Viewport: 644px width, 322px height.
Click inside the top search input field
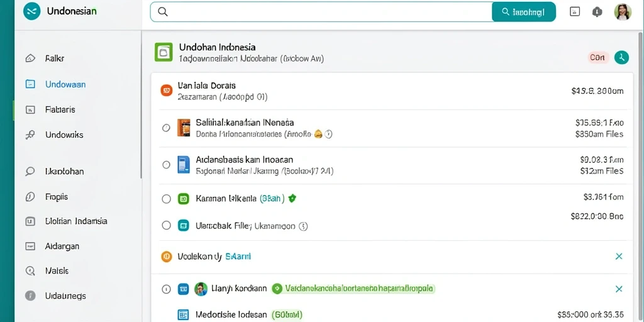tap(321, 12)
